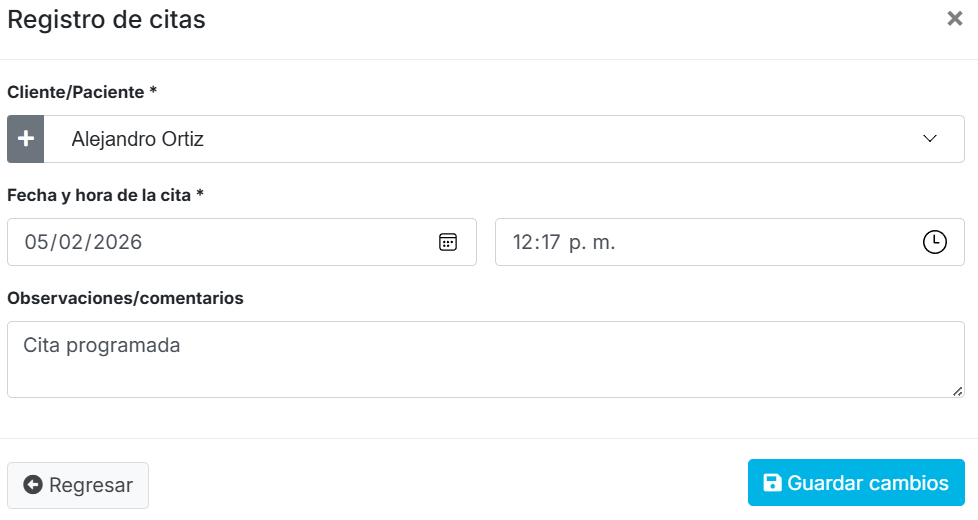The width and height of the screenshot is (978, 520).
Task: Close the Registro de citas dialog
Action: coord(954,19)
